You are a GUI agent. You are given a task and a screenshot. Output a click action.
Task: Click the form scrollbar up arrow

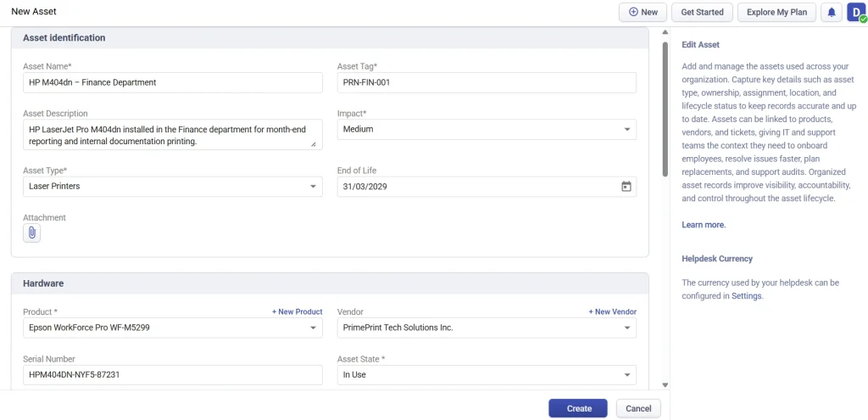(x=665, y=32)
